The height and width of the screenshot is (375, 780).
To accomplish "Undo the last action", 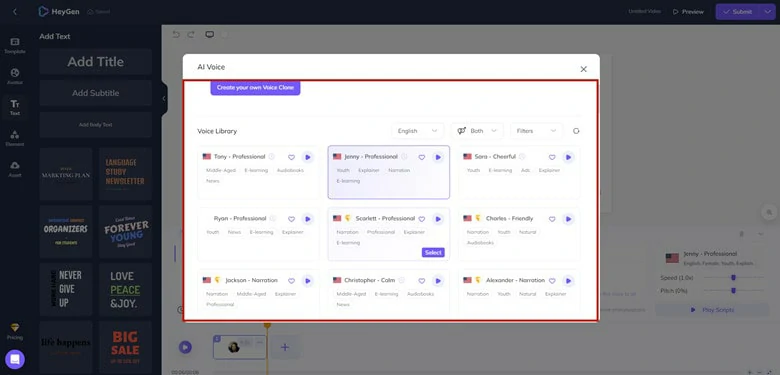I will click(176, 34).
